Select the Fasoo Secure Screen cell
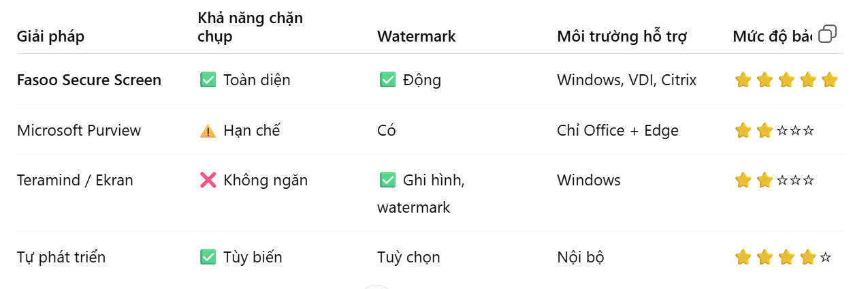 (89, 80)
